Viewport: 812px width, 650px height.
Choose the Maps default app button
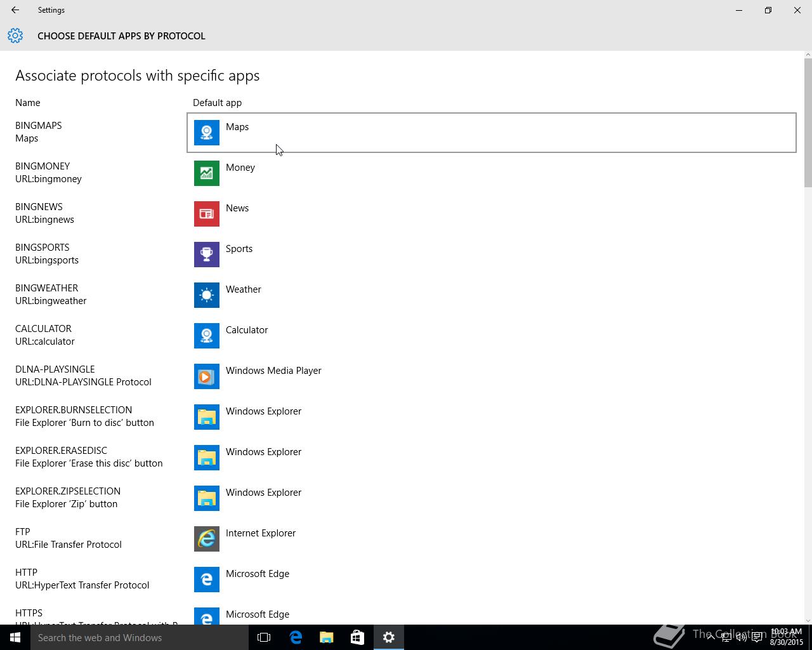click(x=492, y=133)
